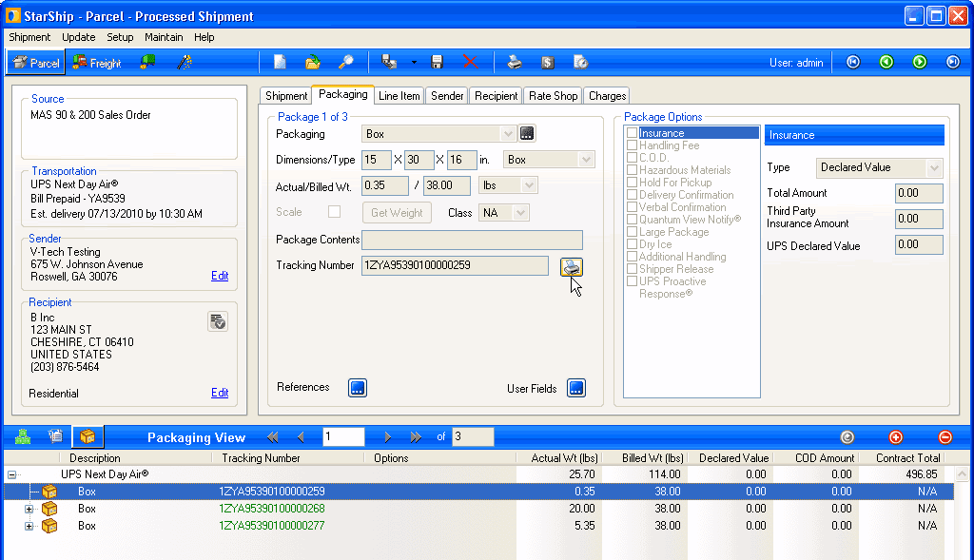The width and height of the screenshot is (974, 560).
Task: Click Edit link in Recipient section
Action: [220, 393]
